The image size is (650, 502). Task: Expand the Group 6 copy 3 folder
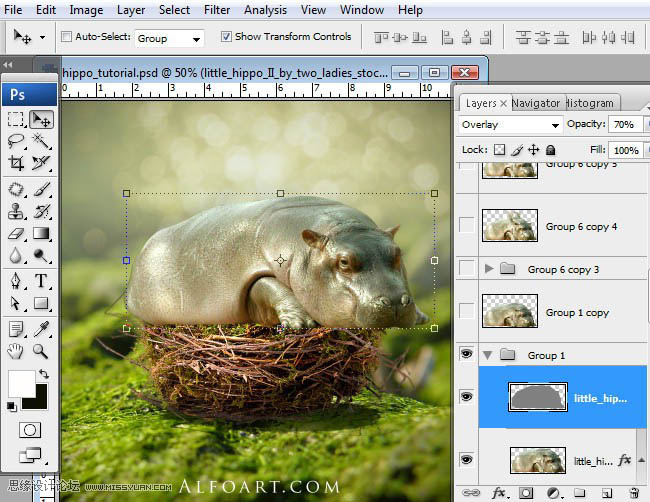point(489,269)
